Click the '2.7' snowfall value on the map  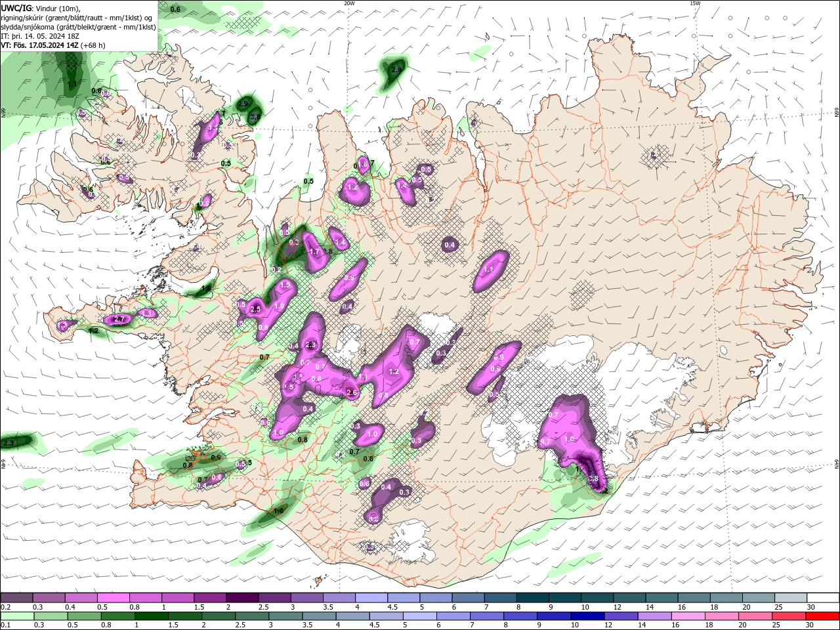[119, 320]
